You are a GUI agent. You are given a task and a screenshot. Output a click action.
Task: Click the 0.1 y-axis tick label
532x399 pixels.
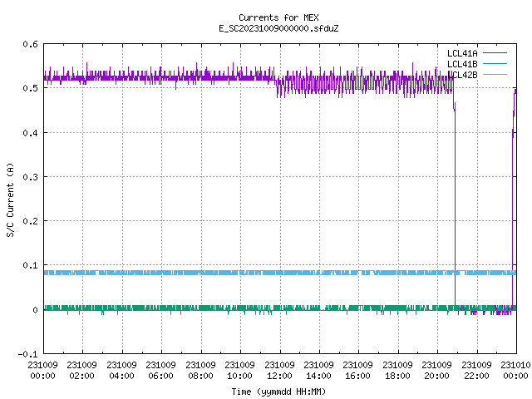click(x=30, y=265)
